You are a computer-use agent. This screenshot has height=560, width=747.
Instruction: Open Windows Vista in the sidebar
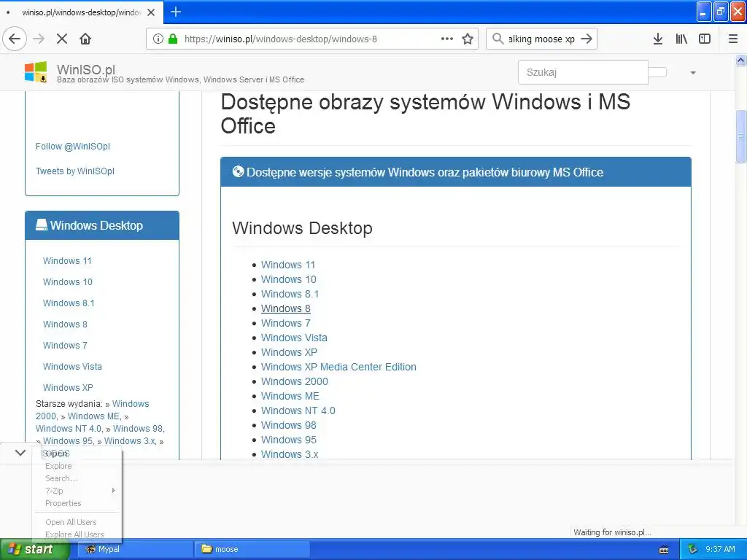coord(72,366)
